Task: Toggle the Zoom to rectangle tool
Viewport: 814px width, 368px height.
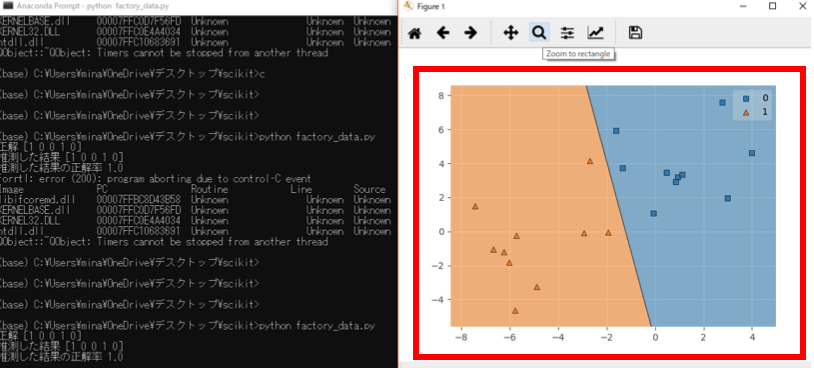Action: click(539, 33)
